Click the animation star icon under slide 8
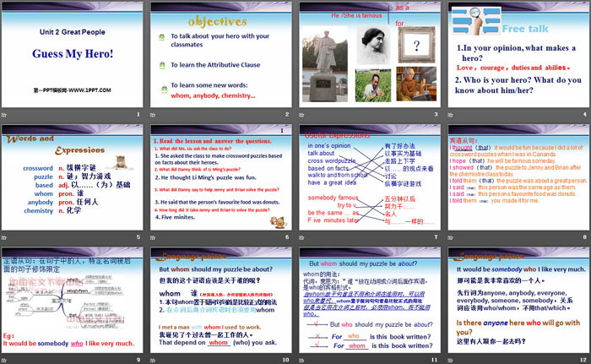The width and height of the screenshot is (591, 364). (450, 237)
